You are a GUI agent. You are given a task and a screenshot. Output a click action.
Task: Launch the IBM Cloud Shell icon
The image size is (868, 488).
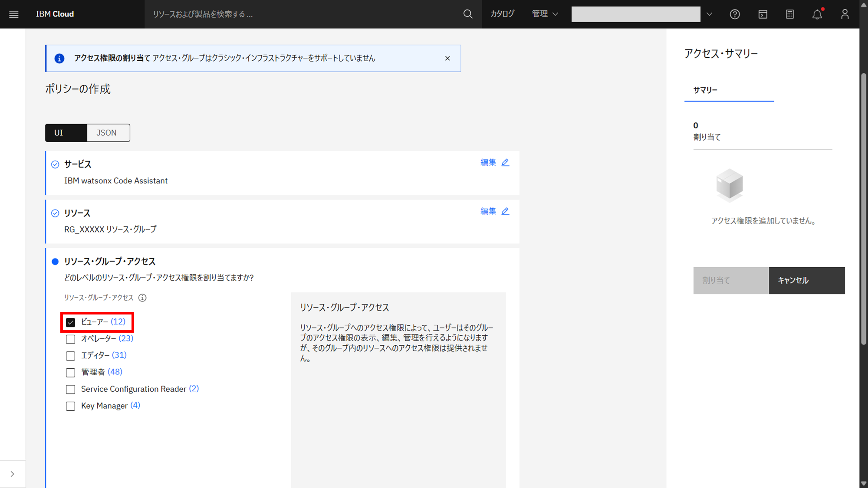click(x=763, y=14)
